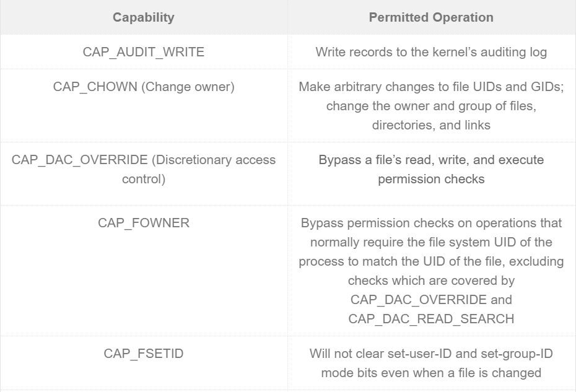Screen dimensions: 576x392
Task: Click 'CAP_DAC_OVERRIDE and' in the FOWNER description
Action: tap(431, 300)
